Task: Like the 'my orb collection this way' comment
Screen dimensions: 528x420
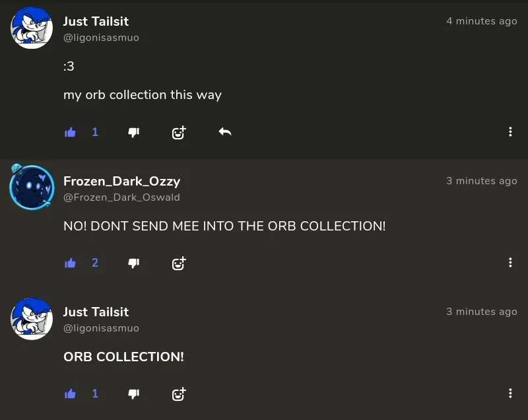Action: tap(71, 132)
